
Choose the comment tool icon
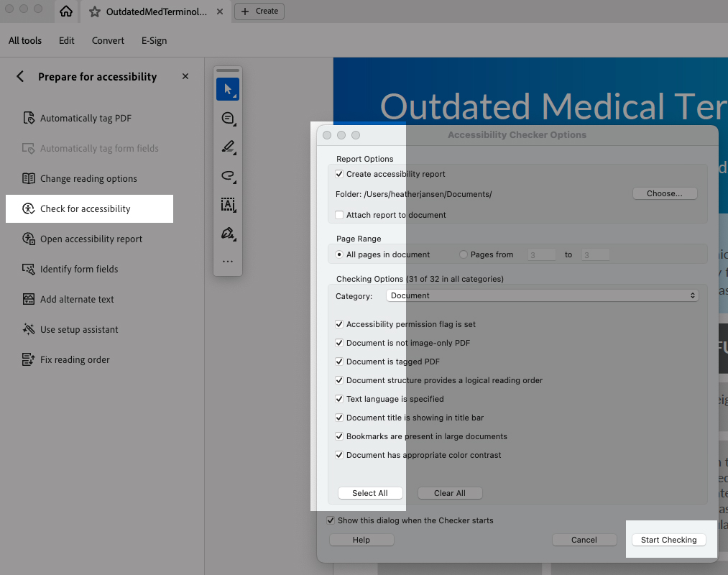point(228,118)
